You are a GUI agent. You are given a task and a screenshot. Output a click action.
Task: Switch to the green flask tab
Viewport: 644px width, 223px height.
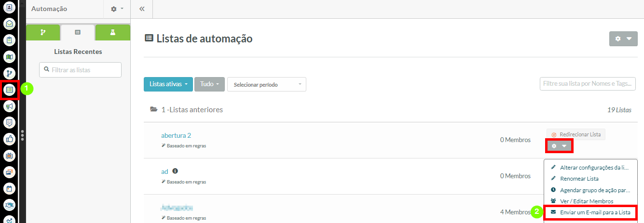112,32
